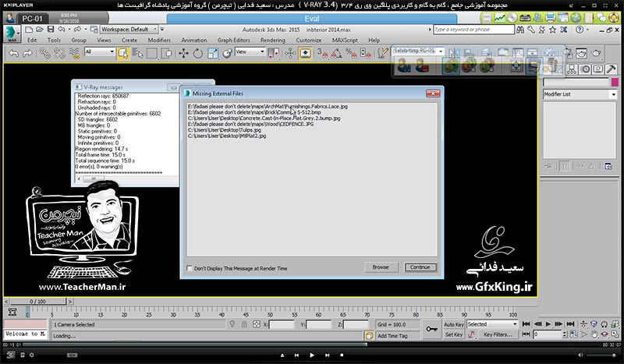Open Render Setup teapot icon

tap(568, 53)
